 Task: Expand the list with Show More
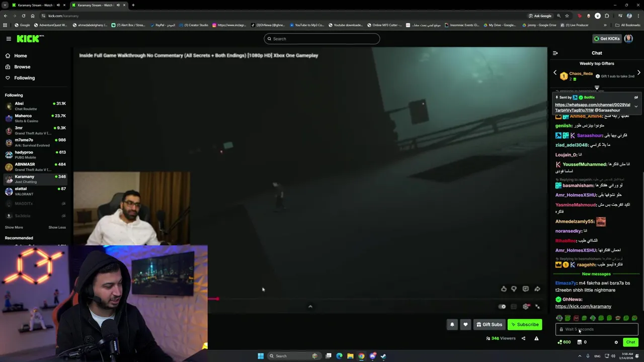click(14, 227)
